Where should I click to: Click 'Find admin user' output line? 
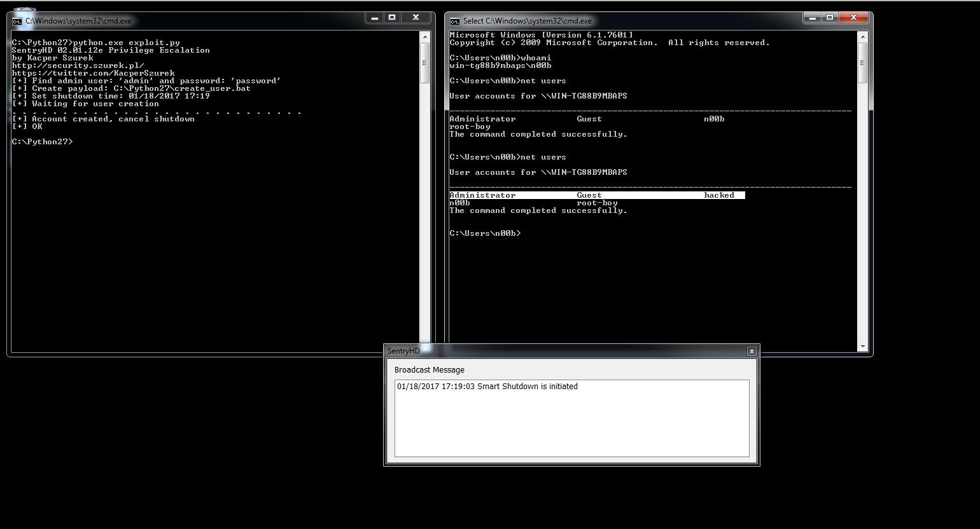click(x=146, y=81)
